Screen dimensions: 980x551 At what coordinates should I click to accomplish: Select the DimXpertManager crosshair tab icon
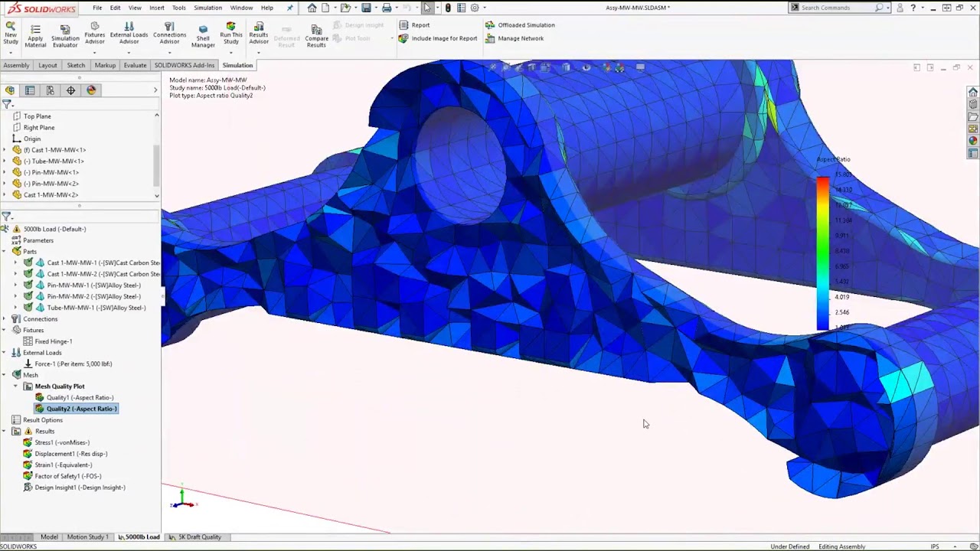pos(70,90)
